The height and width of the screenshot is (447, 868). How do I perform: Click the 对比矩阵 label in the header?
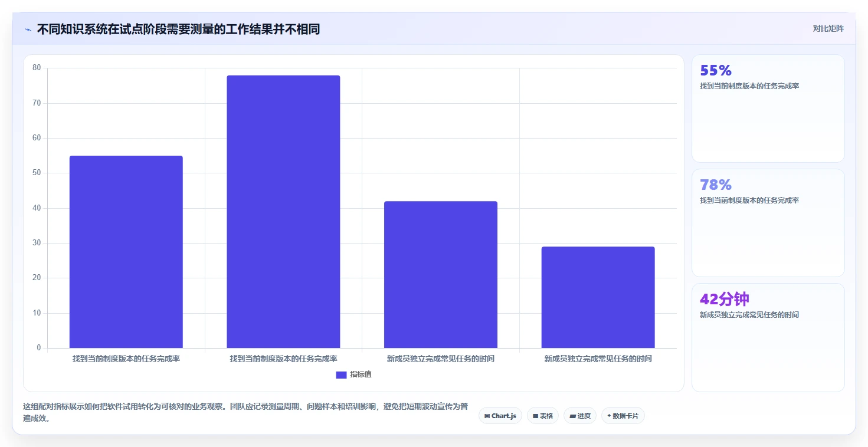click(x=828, y=28)
